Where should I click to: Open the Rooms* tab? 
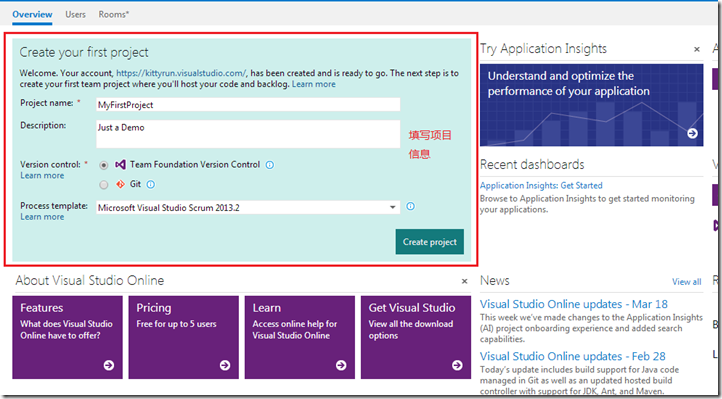click(x=114, y=14)
